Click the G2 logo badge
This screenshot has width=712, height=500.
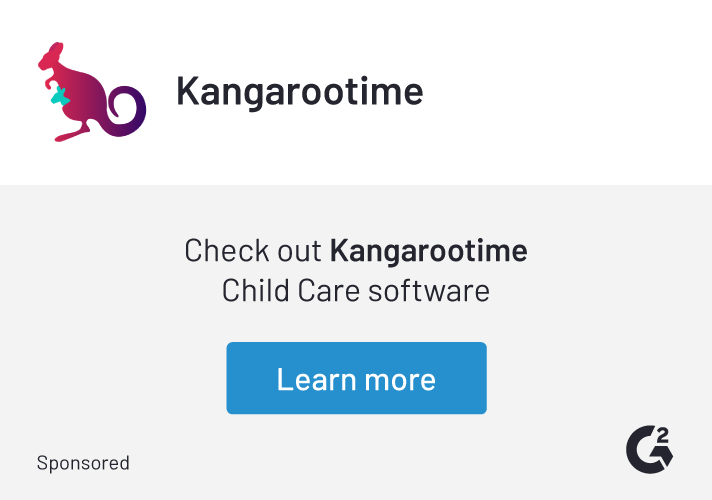[x=650, y=448]
